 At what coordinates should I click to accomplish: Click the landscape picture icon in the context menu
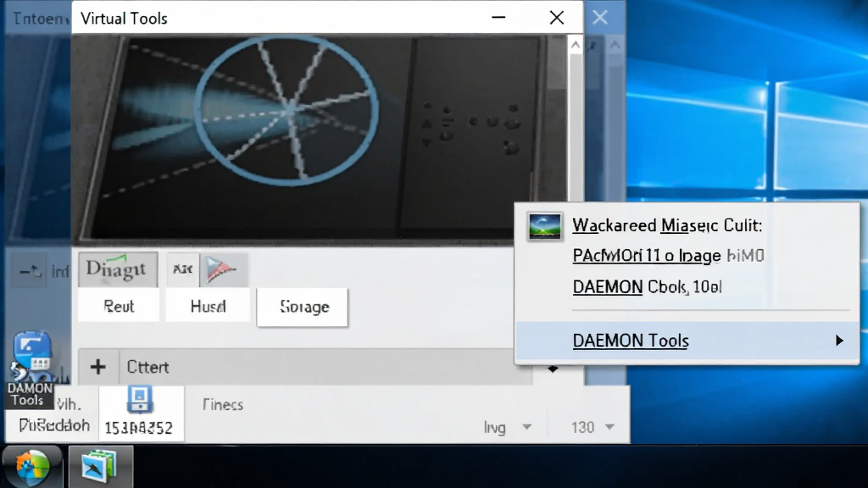pyautogui.click(x=545, y=225)
